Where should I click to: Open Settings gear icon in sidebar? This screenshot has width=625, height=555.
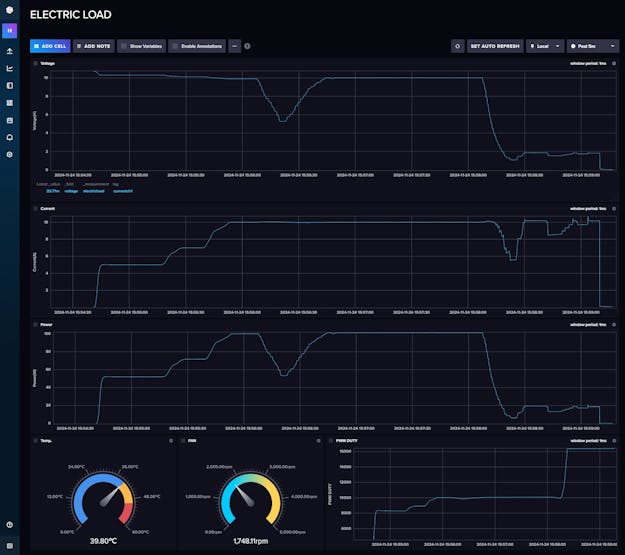10,154
